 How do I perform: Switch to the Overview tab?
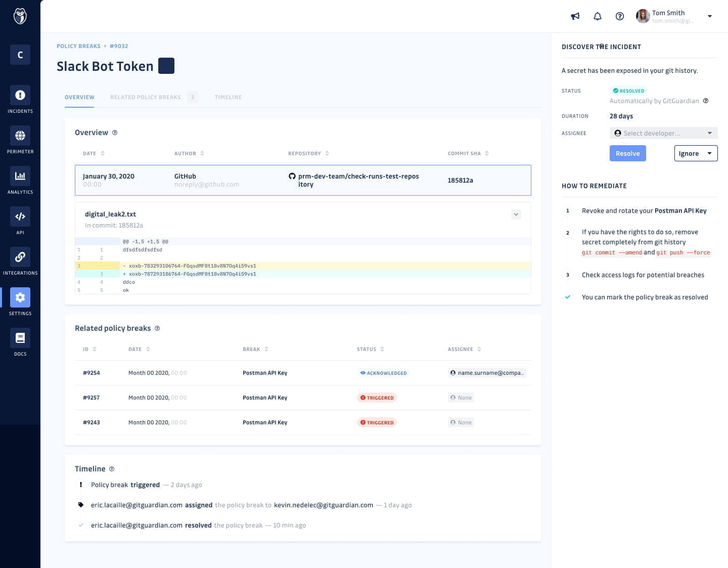coord(79,97)
